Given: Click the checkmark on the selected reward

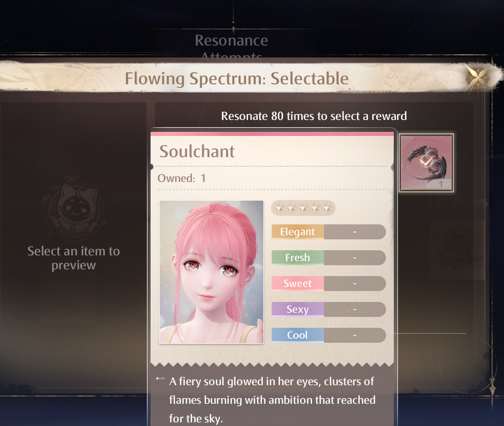Looking at the screenshot, I should (x=426, y=161).
